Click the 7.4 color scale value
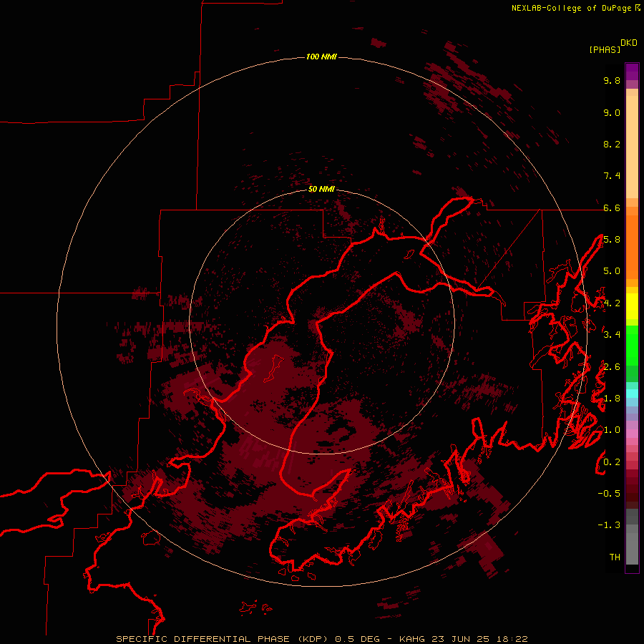 tap(612, 176)
